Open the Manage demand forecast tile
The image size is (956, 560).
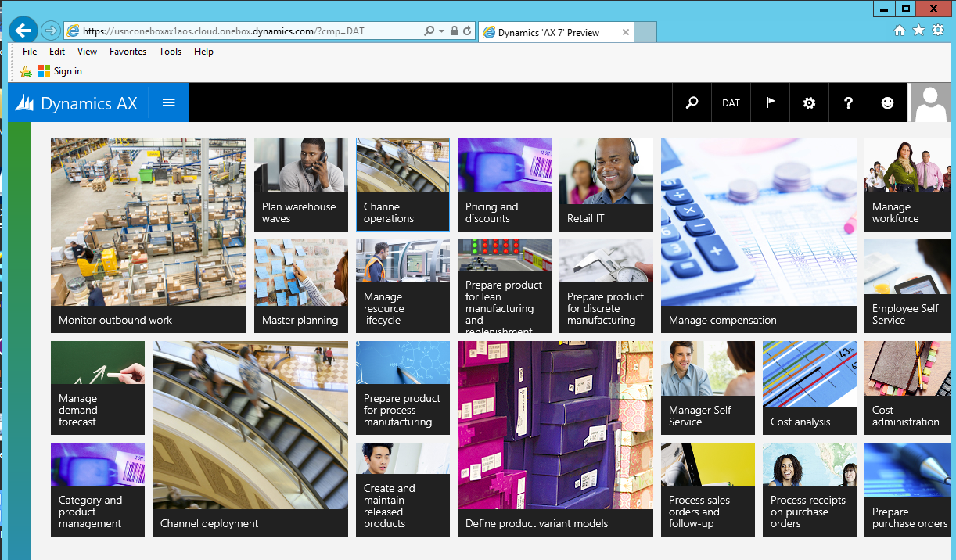[x=98, y=388]
